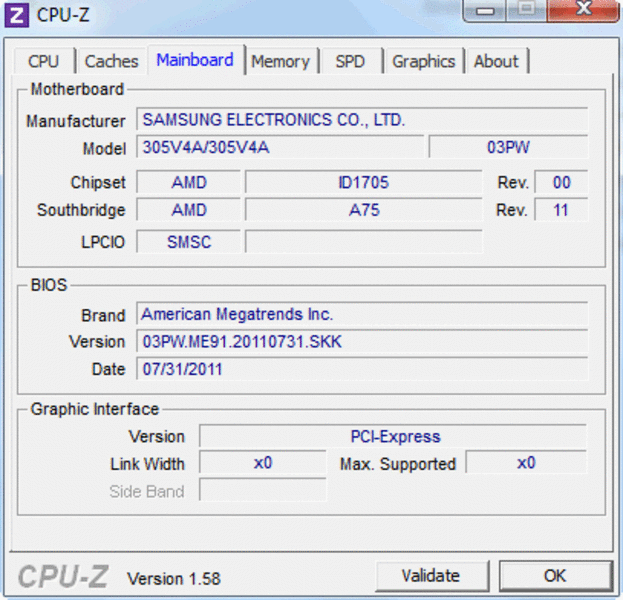Click the Southbridge label
This screenshot has width=623, height=600.
[x=81, y=210]
